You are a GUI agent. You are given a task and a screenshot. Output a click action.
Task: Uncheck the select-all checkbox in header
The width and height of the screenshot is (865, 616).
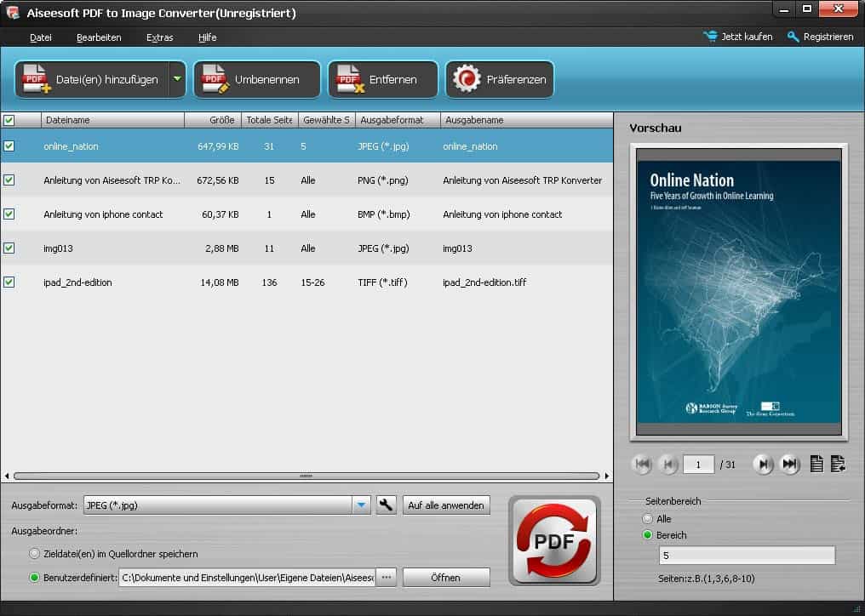[11, 120]
